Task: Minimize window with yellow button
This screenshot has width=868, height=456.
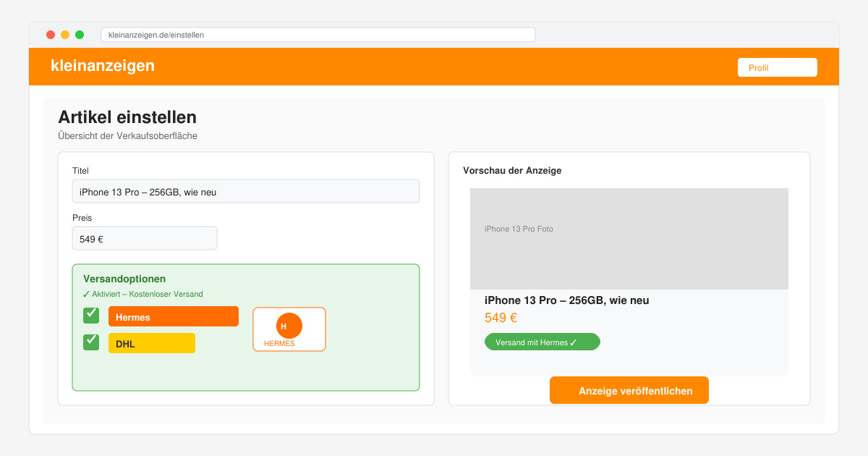Action: click(x=65, y=35)
